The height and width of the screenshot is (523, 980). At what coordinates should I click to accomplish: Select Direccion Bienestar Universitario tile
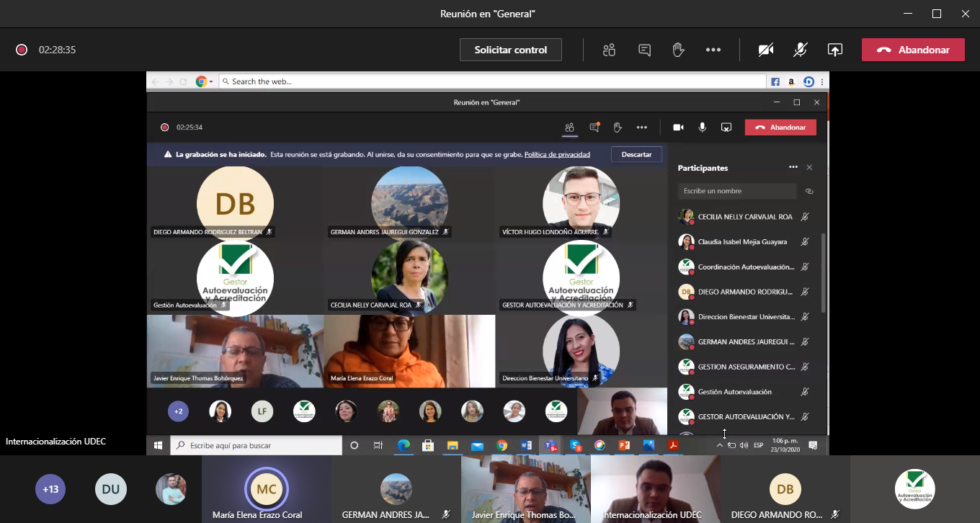pyautogui.click(x=581, y=351)
